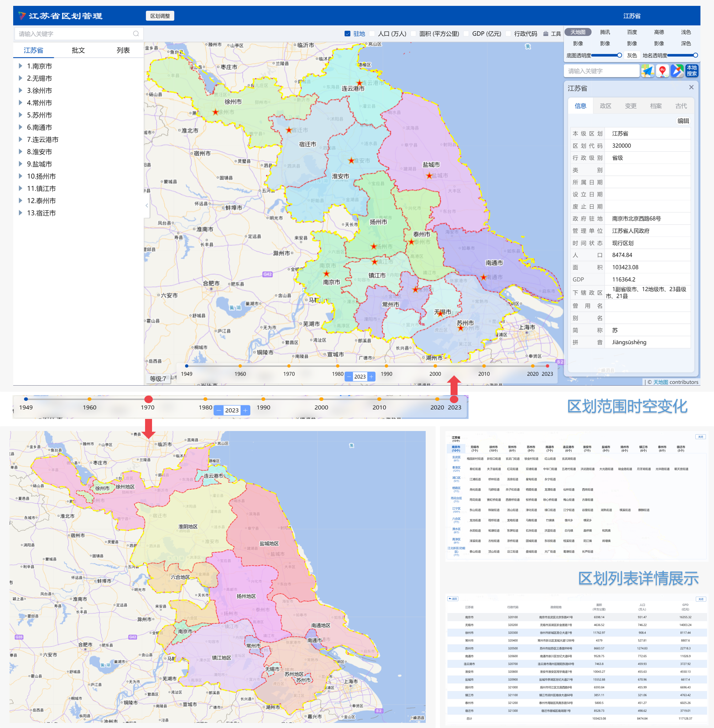Click the 本地搜索 local search icon
The width and height of the screenshot is (714, 728).
692,71
